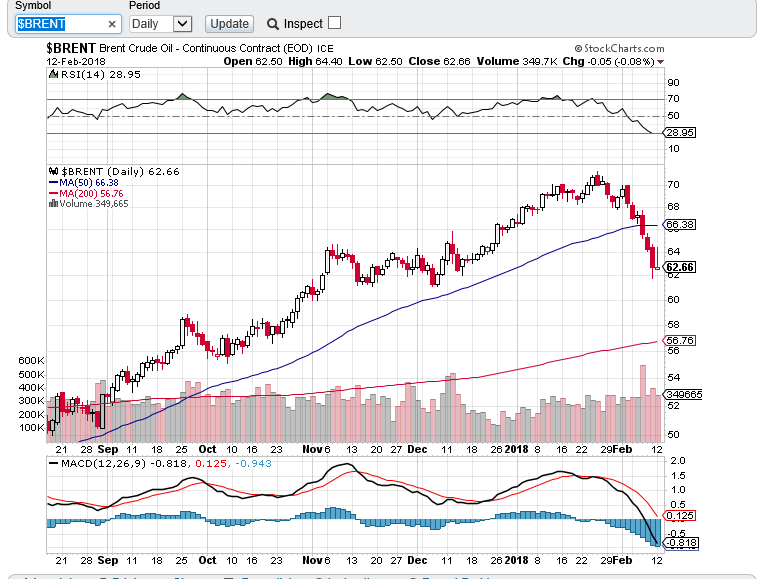
Task: Click the RSI 28.95 value label
Action: click(679, 133)
